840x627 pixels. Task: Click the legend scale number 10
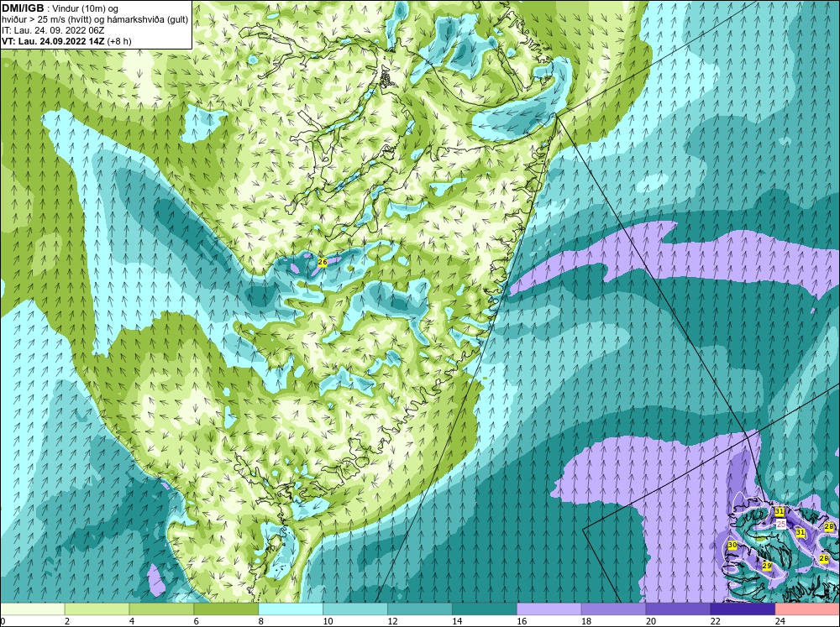pos(328,621)
